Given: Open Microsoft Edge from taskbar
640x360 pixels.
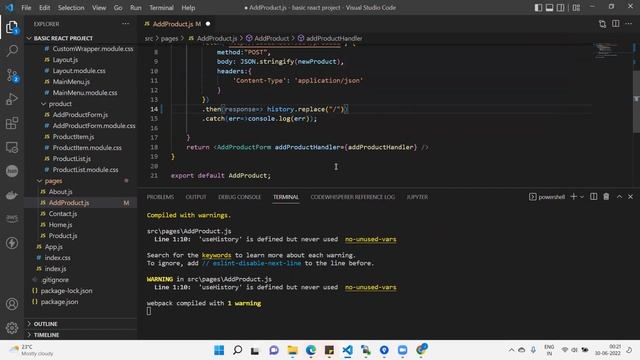Looking at the screenshot, I should pos(311,350).
